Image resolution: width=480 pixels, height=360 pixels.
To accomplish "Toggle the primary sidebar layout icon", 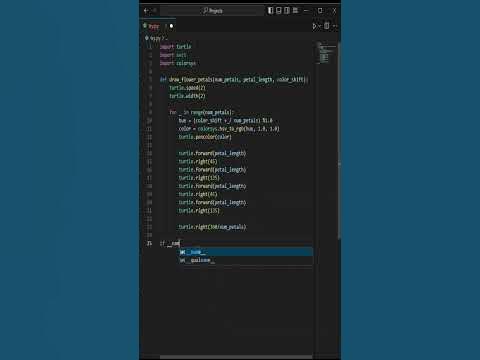I will [x=270, y=11].
